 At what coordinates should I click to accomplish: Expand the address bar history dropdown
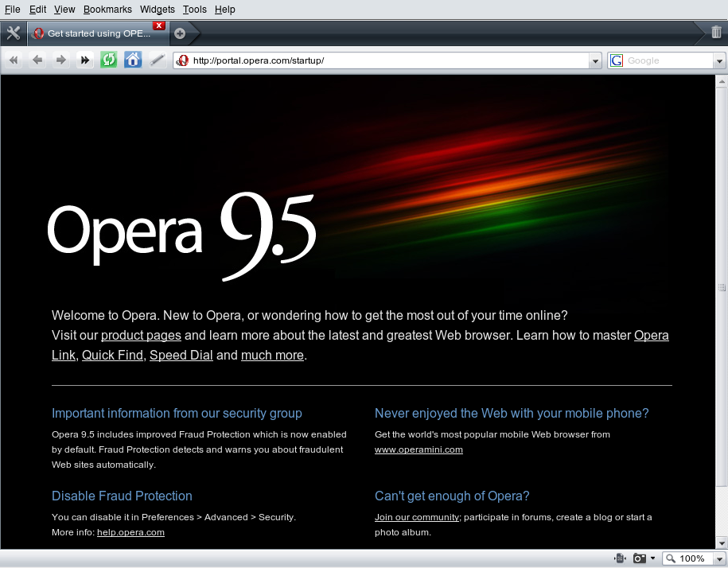pyautogui.click(x=595, y=60)
